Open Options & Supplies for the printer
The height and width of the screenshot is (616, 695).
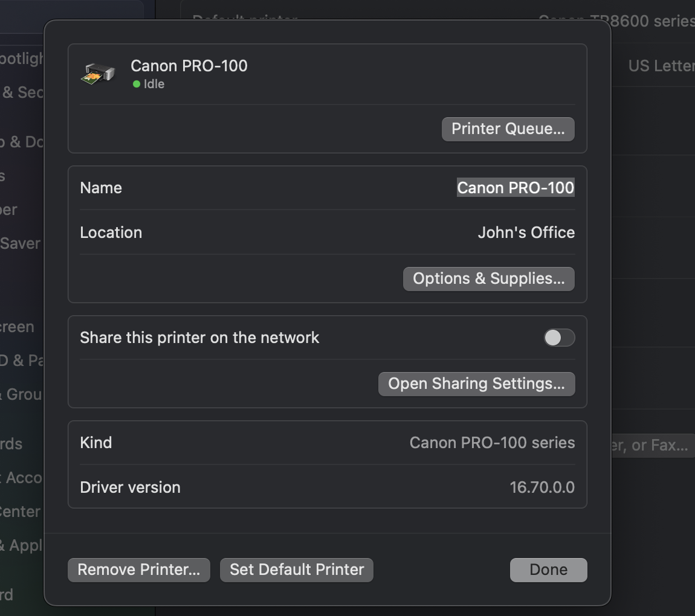click(488, 278)
